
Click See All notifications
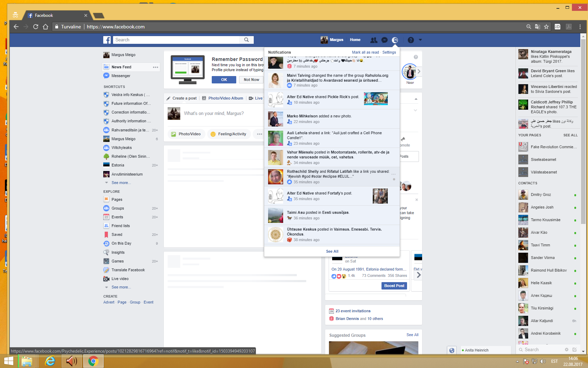point(332,251)
